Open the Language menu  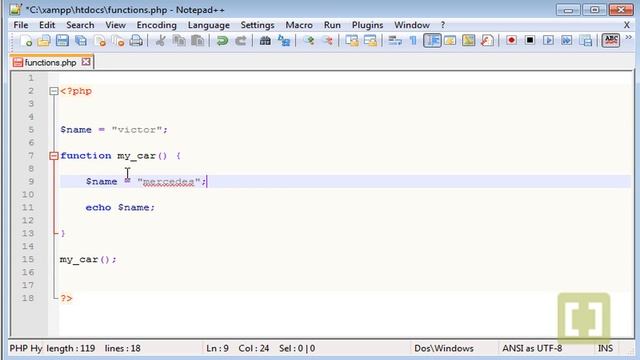coord(209,25)
